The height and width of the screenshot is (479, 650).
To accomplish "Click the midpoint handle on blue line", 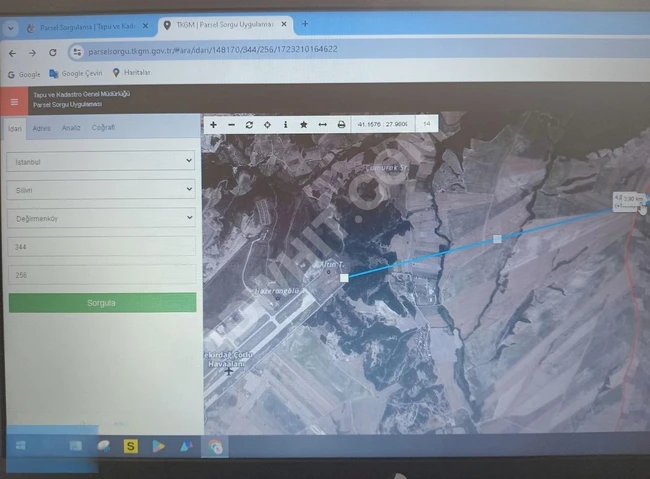I will click(x=497, y=239).
